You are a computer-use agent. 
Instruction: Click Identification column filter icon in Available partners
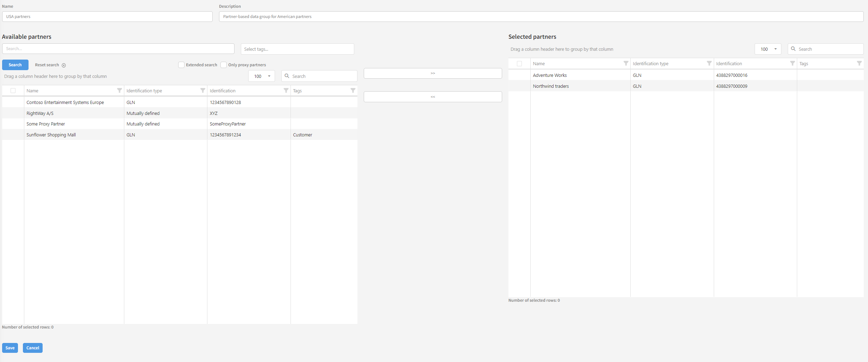pyautogui.click(x=286, y=91)
